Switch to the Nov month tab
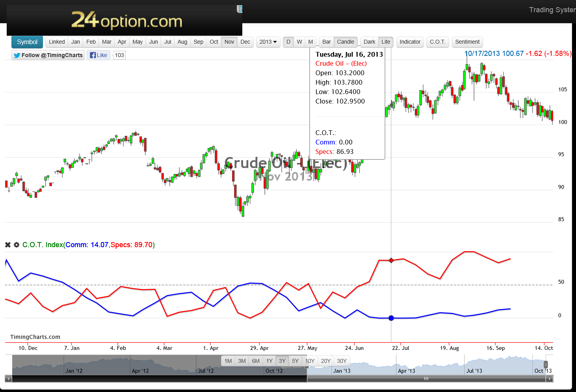 coord(229,42)
